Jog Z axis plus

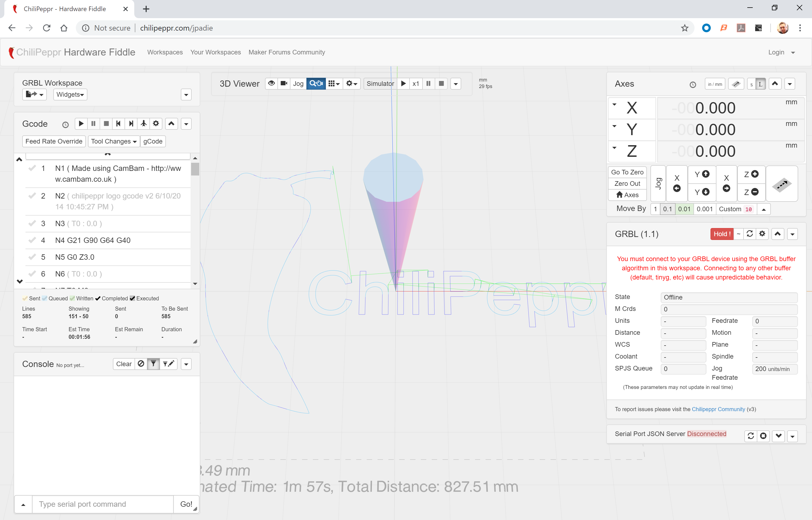tap(751, 174)
